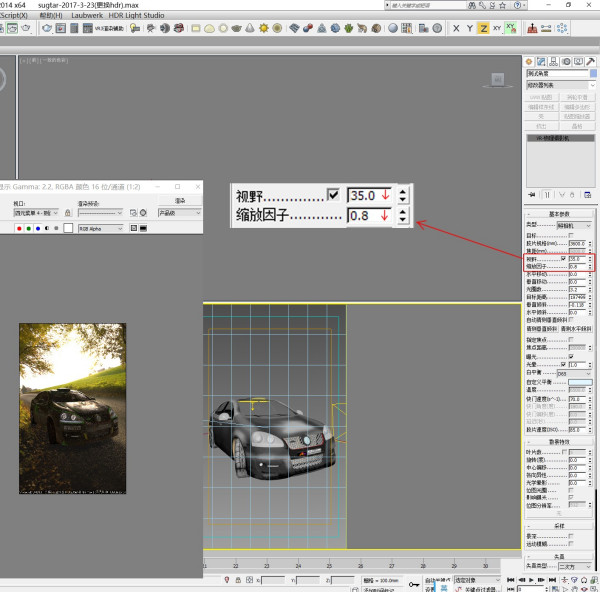Toggle the exposure checkbox

(x=571, y=357)
